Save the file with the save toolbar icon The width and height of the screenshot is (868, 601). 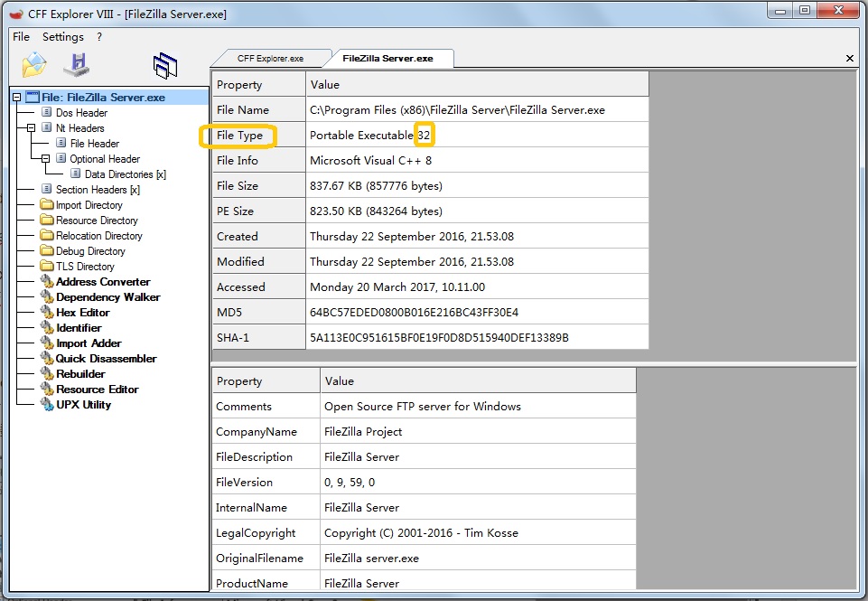(x=77, y=64)
